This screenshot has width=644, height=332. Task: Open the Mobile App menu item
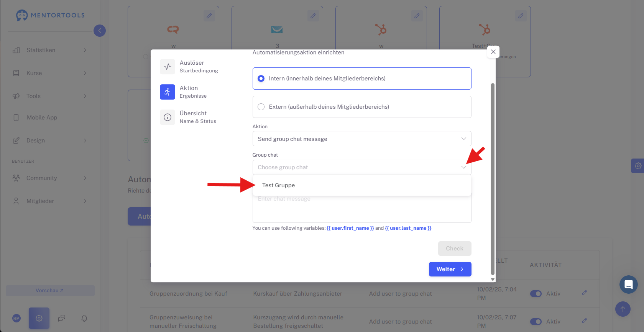point(42,118)
